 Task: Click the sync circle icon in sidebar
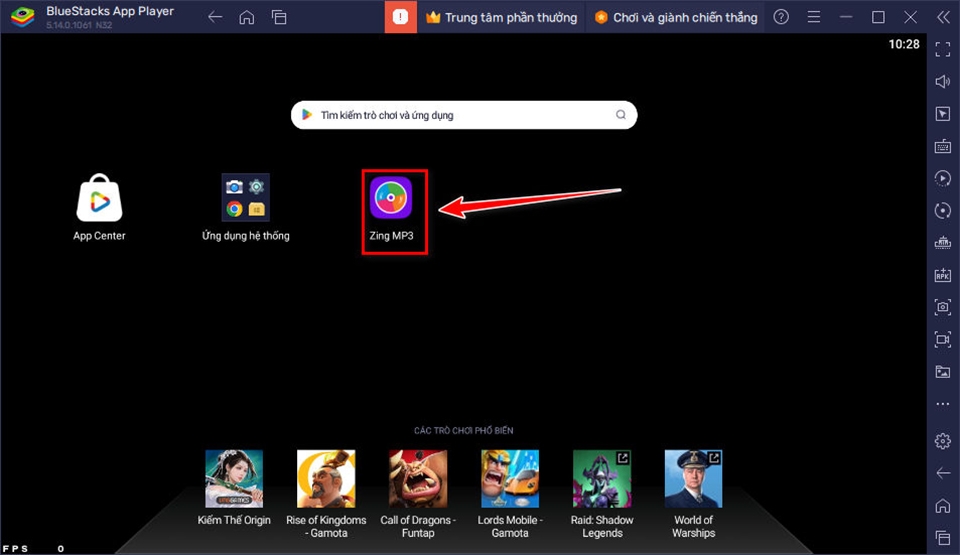click(943, 210)
